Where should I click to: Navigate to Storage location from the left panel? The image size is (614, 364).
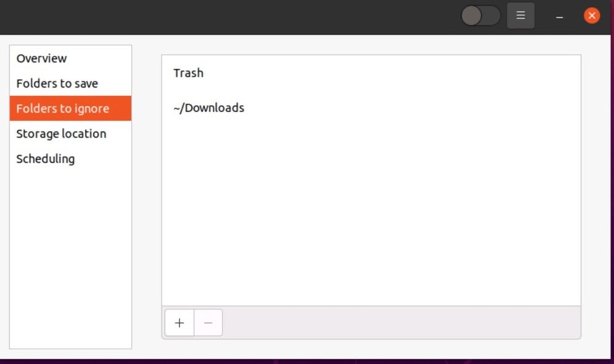[61, 134]
